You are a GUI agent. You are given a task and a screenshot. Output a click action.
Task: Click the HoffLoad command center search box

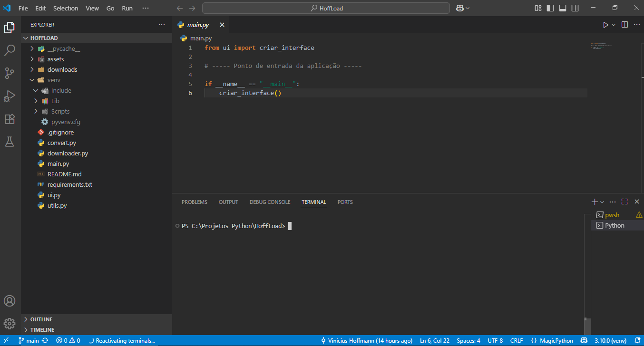click(x=326, y=8)
